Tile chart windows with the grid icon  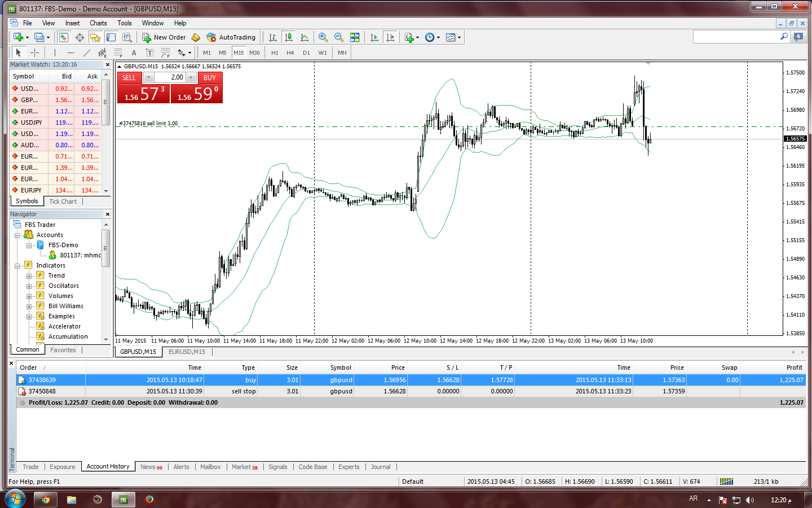[x=355, y=37]
